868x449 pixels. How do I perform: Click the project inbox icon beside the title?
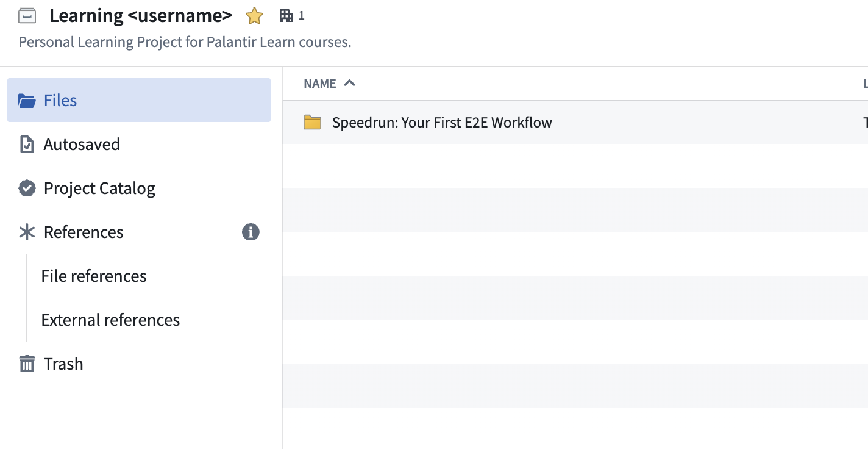[27, 15]
